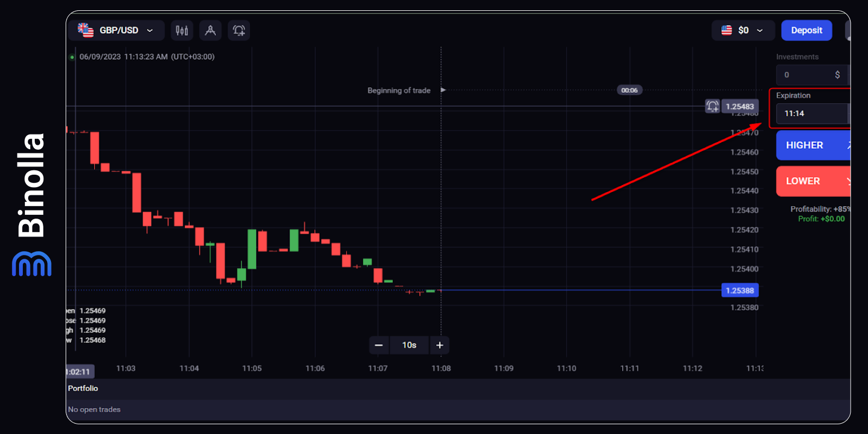Open the Portfolio tab
Screen dimensions: 868x434
coord(83,388)
